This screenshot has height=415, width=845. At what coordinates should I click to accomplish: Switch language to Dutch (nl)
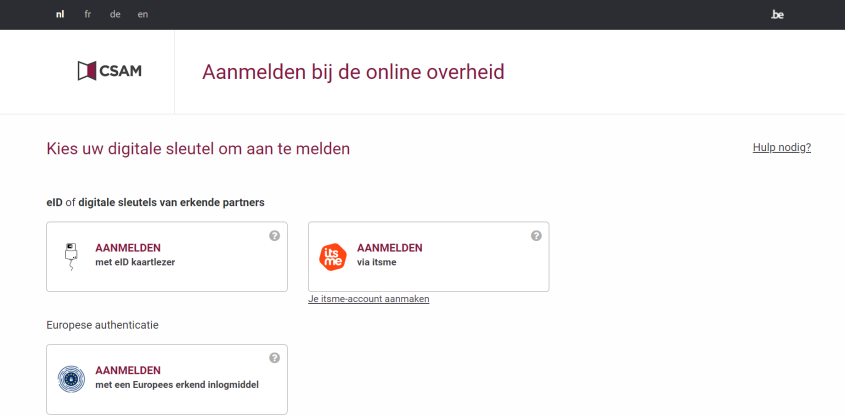pyautogui.click(x=60, y=15)
